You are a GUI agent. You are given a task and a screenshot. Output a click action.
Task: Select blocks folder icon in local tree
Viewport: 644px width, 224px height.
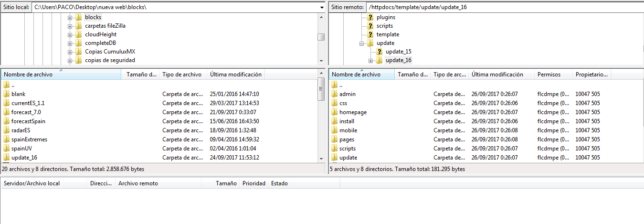(79, 17)
